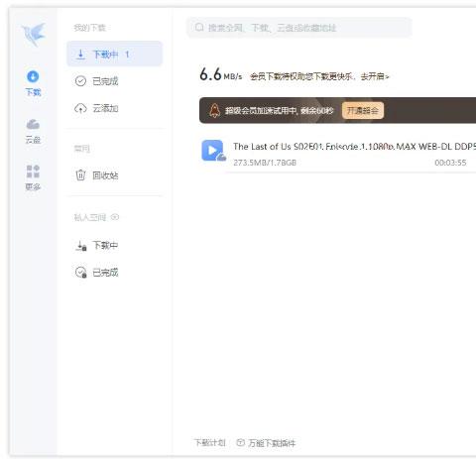This screenshot has width=476, height=459.
Task: Click the 去开启> membership link
Action: click(375, 76)
